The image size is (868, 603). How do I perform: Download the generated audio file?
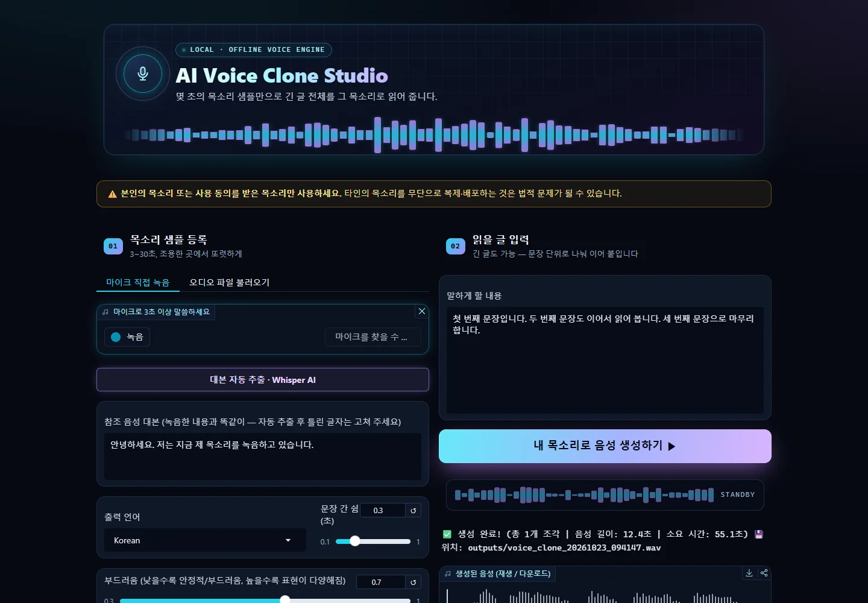pos(749,573)
